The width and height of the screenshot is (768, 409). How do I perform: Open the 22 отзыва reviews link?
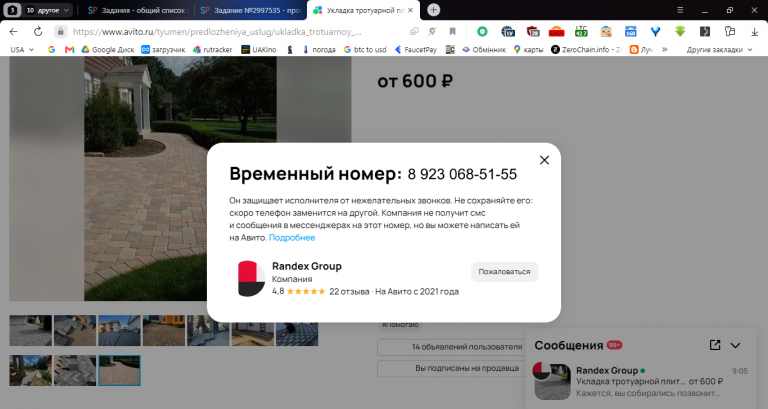pos(349,291)
